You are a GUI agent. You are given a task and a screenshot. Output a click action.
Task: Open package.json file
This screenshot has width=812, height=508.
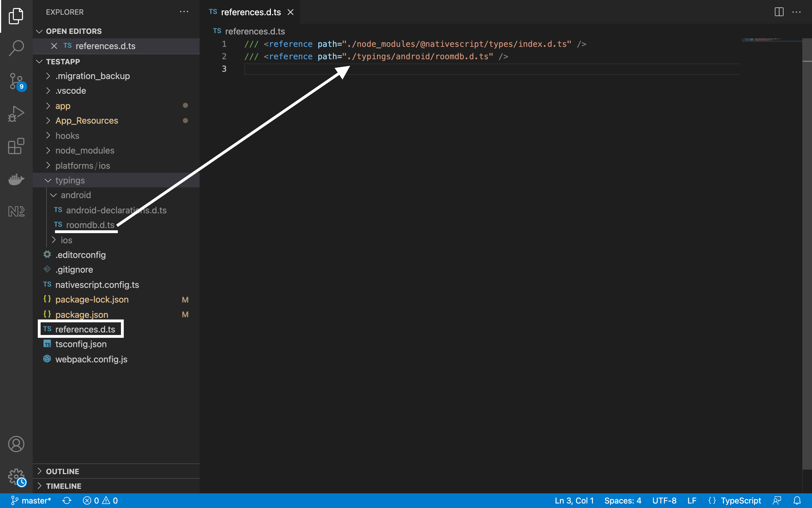(x=116, y=315)
